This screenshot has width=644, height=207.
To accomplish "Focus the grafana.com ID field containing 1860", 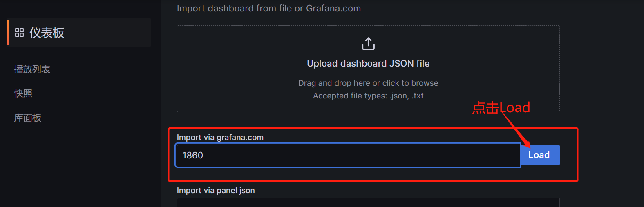I will (348, 155).
